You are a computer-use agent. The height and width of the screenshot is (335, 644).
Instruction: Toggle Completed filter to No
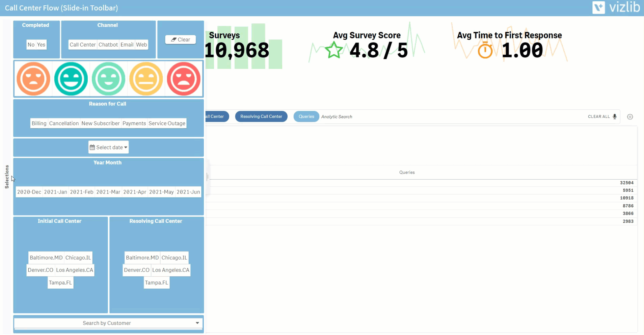[31, 45]
